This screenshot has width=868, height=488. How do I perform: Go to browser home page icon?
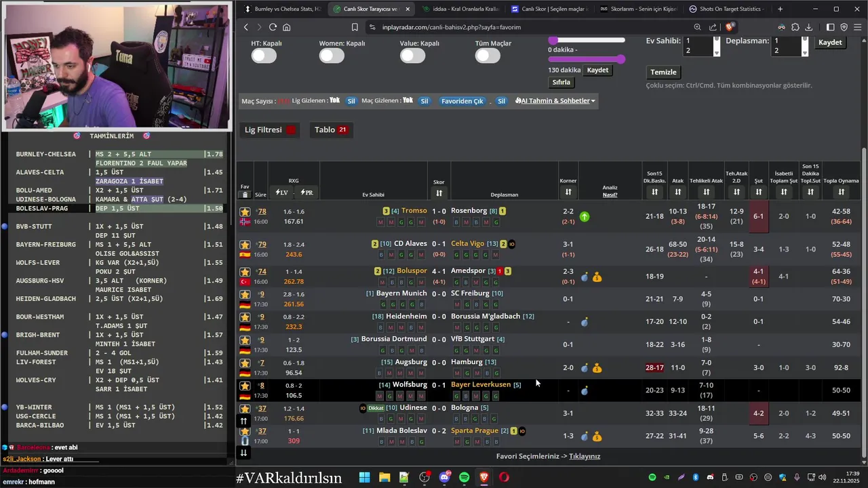tap(287, 27)
